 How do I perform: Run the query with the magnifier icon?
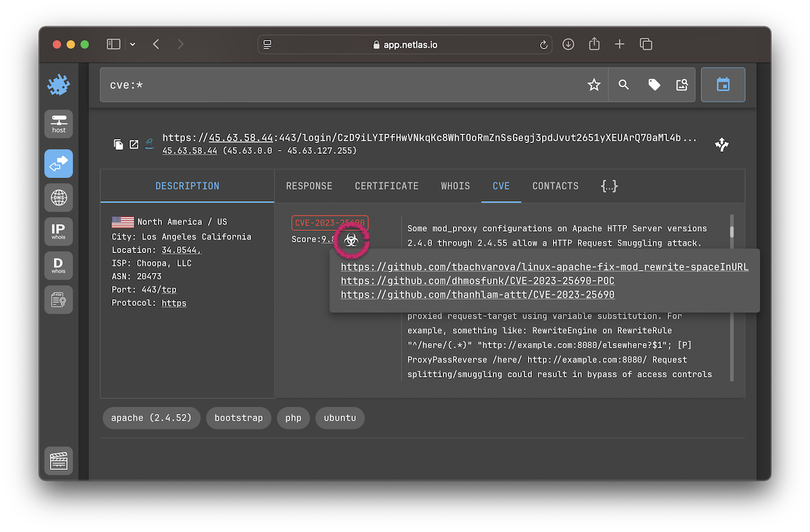[623, 84]
